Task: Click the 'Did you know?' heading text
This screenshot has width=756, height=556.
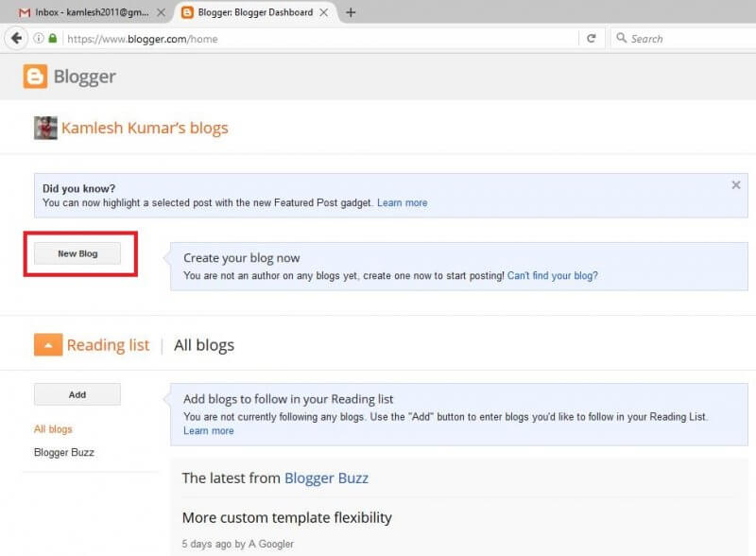Action: pyautogui.click(x=78, y=188)
